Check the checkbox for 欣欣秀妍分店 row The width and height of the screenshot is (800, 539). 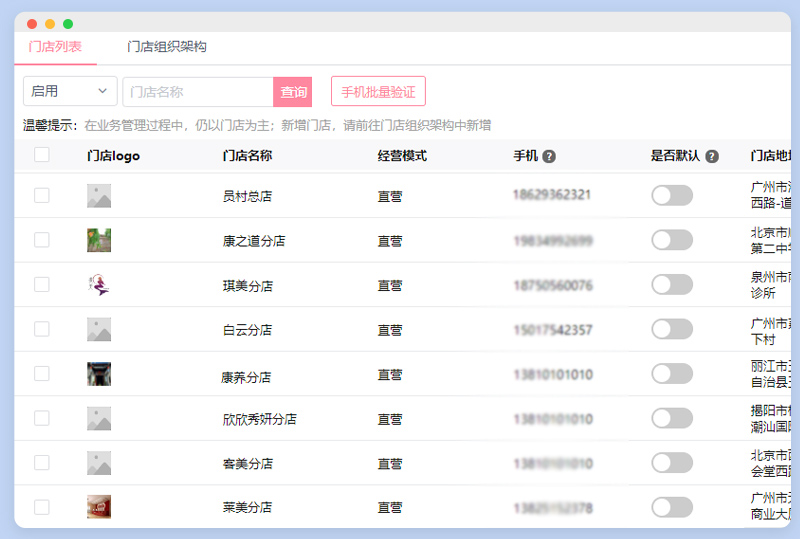pos(42,418)
